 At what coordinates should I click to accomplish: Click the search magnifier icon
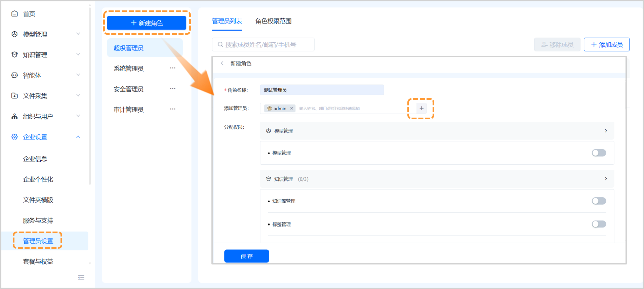point(220,44)
